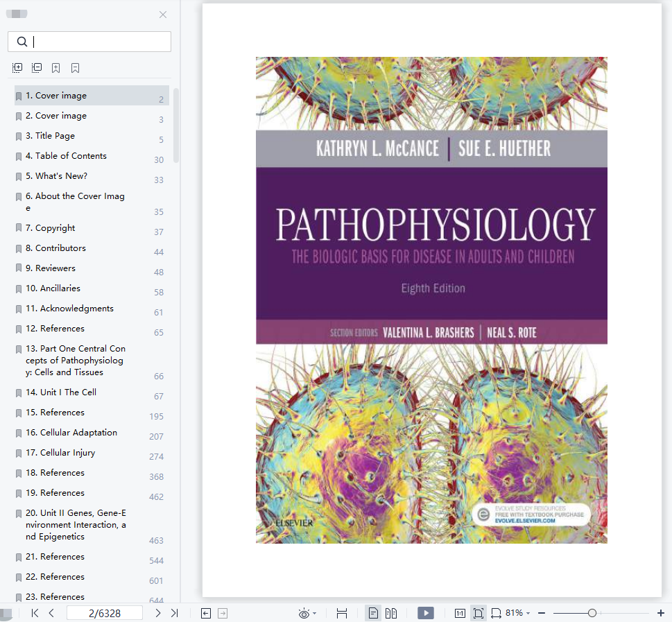The height and width of the screenshot is (622, 672).
Task: Jump to 3. Title Page bookmark
Action: [92, 136]
